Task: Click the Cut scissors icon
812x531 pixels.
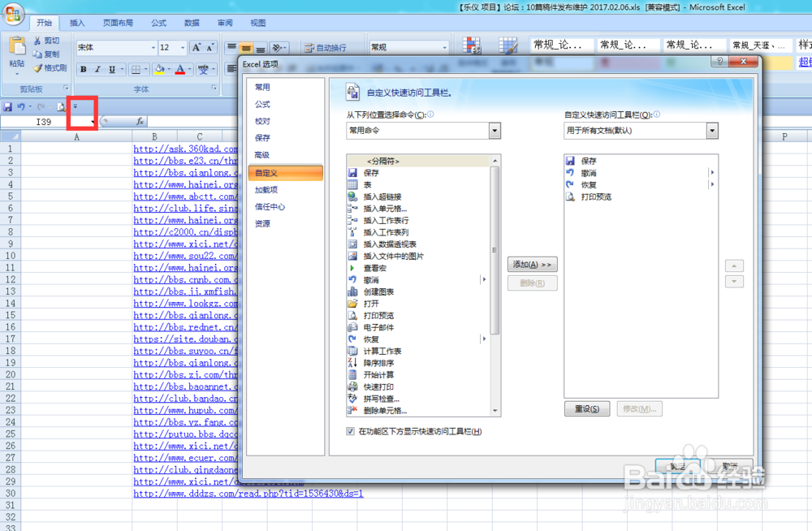Action: pos(37,41)
